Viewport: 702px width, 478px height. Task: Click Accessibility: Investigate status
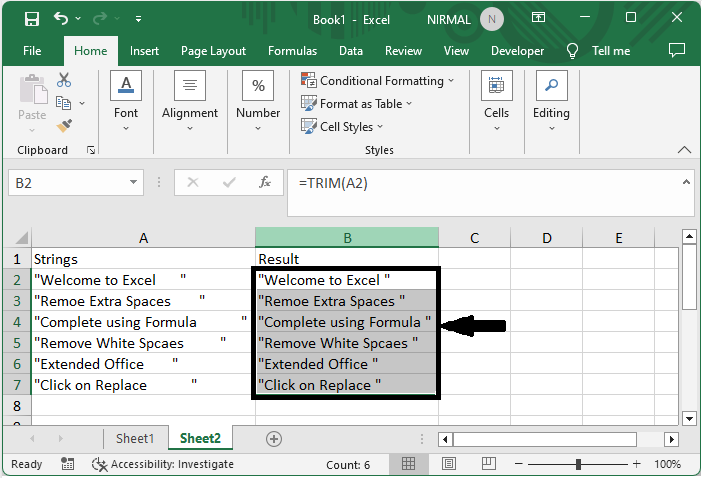(163, 465)
